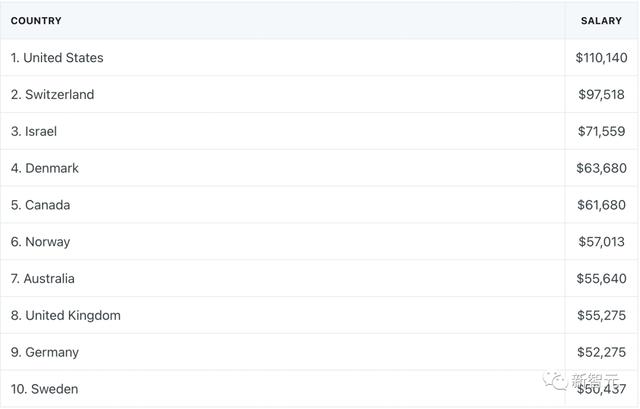Screen dimensions: 640x409
Task: Select the Sweden row label
Action: point(45,389)
